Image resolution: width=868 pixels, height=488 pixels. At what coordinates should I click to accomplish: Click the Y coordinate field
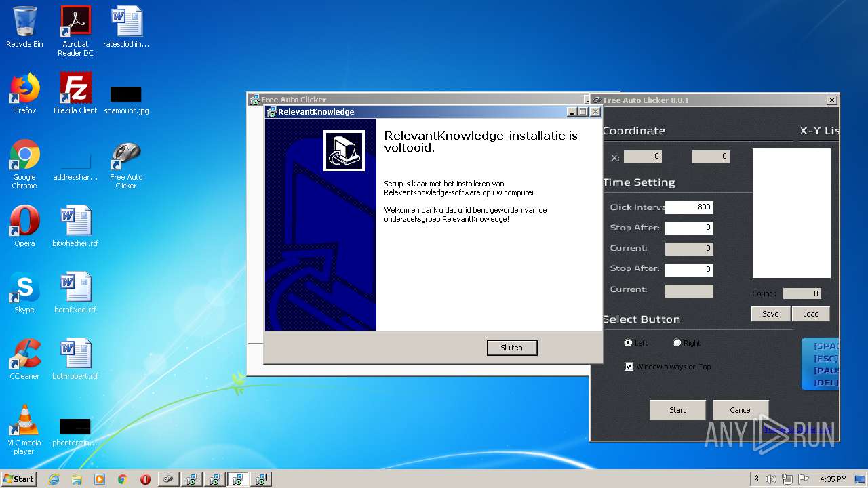pyautogui.click(x=710, y=157)
